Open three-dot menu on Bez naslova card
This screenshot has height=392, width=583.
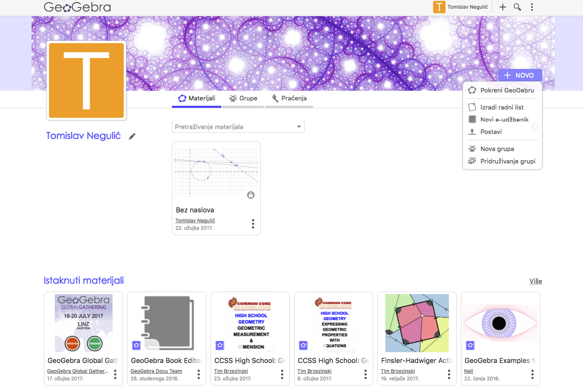click(253, 224)
